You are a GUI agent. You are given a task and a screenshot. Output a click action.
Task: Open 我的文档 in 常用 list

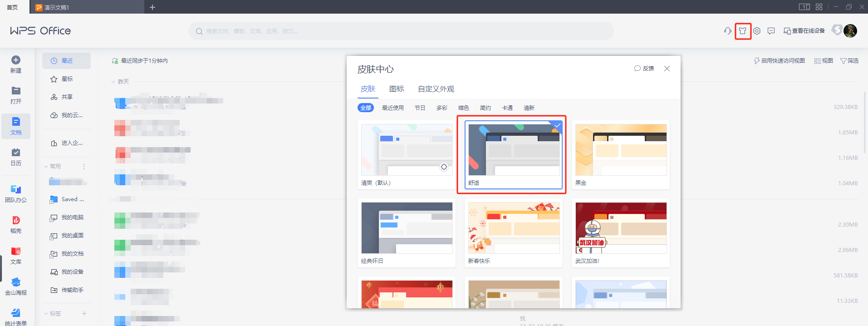tap(66, 254)
